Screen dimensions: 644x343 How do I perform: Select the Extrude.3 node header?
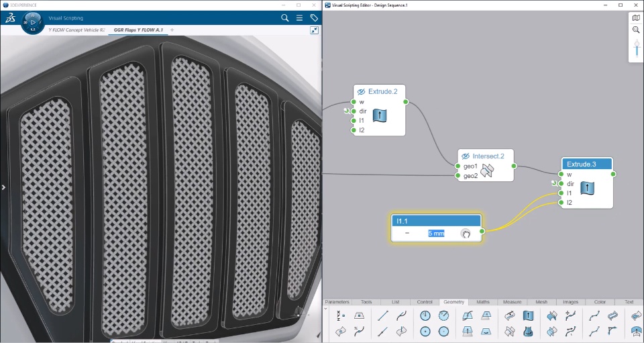[587, 164]
